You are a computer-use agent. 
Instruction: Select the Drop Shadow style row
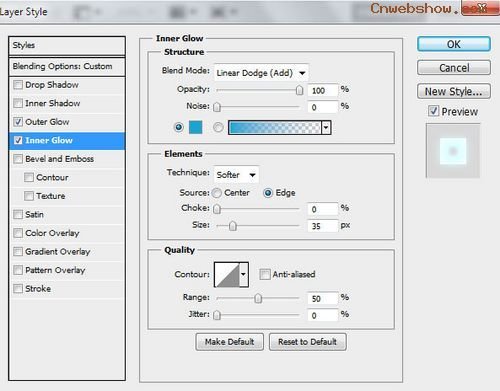tap(67, 85)
